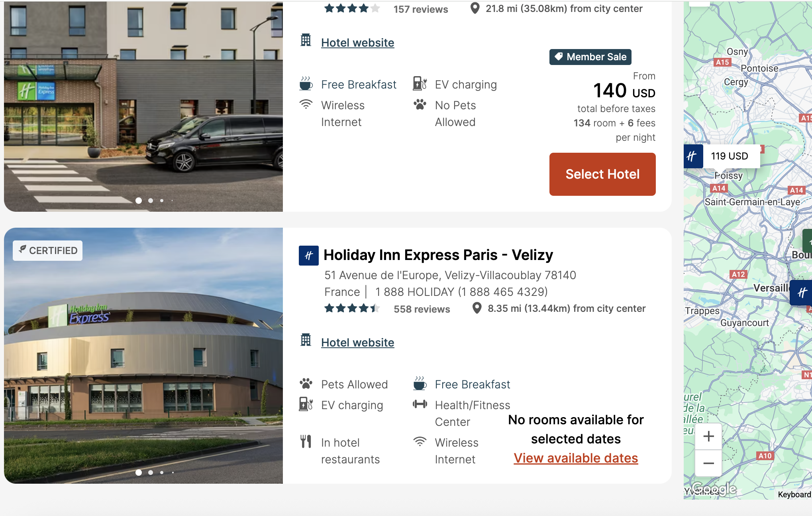The width and height of the screenshot is (812, 516).
Task: Click the Wireless Internet wifi icon
Action: coord(305,104)
